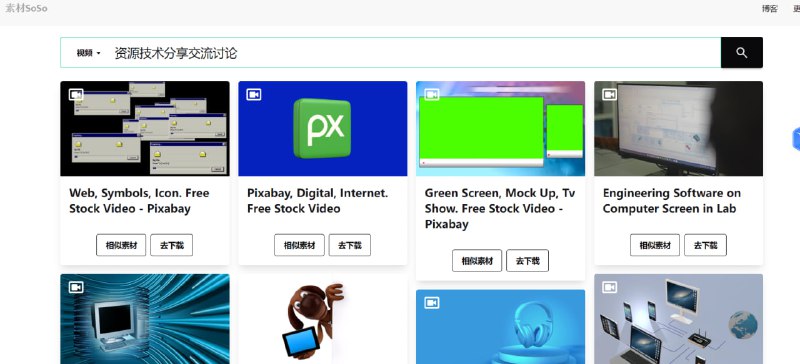Image resolution: width=800 pixels, height=364 pixels.
Task: Click 相似素材 under Engineering Software card
Action: point(655,245)
